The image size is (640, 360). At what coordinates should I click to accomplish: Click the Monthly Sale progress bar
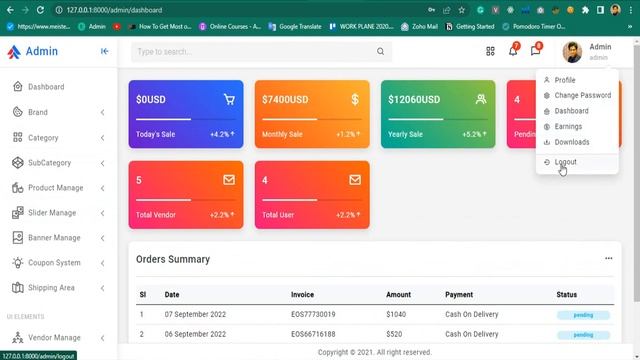(312, 119)
